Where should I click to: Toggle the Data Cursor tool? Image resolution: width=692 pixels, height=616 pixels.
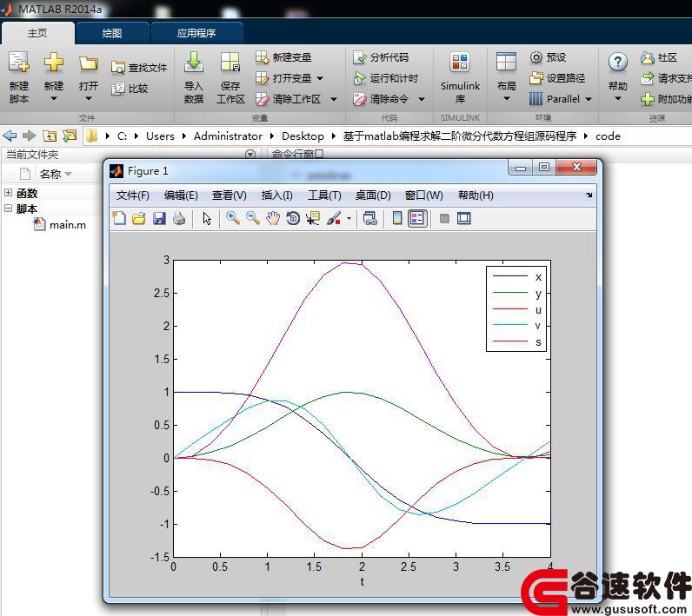[313, 218]
